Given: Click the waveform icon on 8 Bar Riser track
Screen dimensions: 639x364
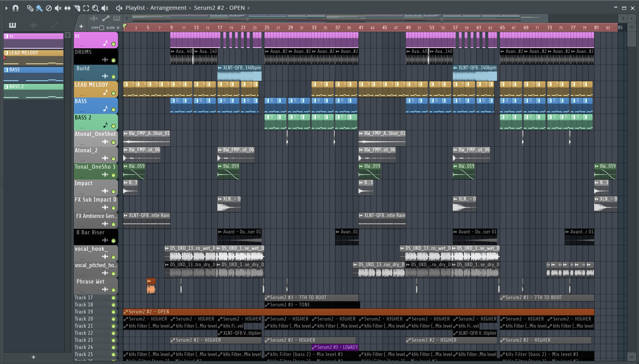Looking at the screenshot, I should click(105, 240).
